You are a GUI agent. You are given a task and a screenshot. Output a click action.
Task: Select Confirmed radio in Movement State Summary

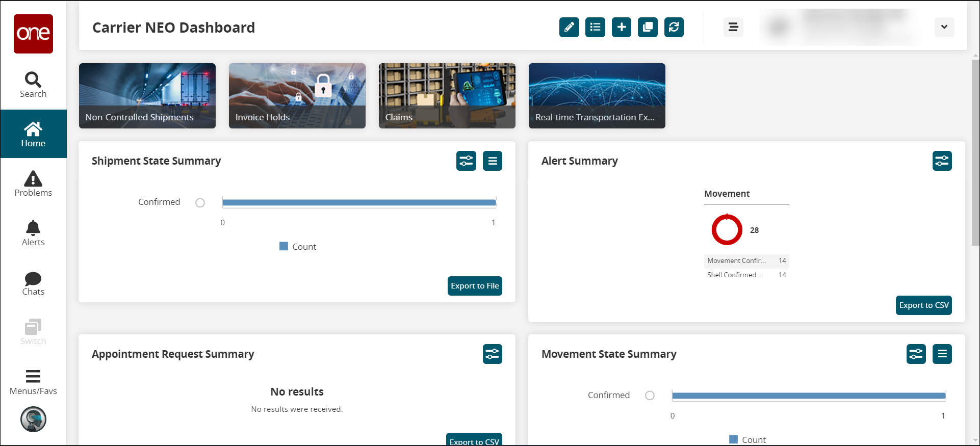[x=650, y=396]
